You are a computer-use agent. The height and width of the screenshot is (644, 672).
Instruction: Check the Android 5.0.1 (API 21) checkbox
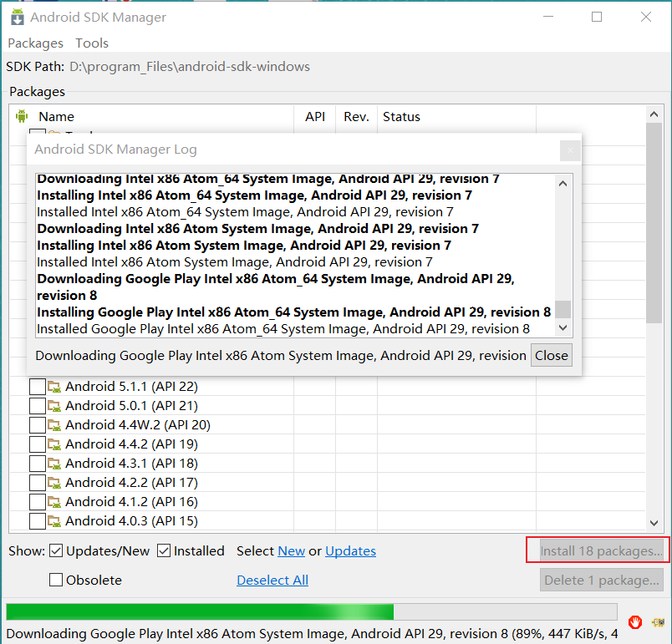pos(38,406)
